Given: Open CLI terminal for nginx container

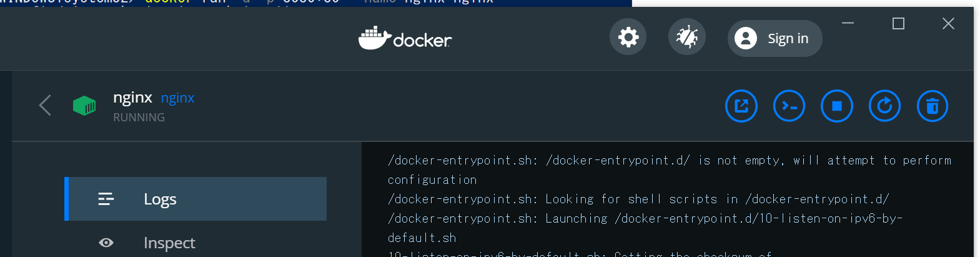Looking at the screenshot, I should click(789, 106).
